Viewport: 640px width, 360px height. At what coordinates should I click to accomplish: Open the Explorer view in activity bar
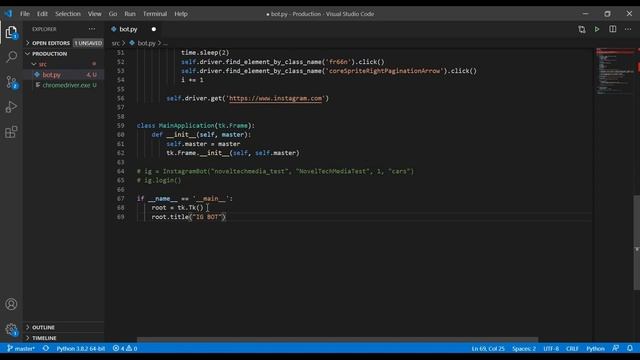(11, 32)
